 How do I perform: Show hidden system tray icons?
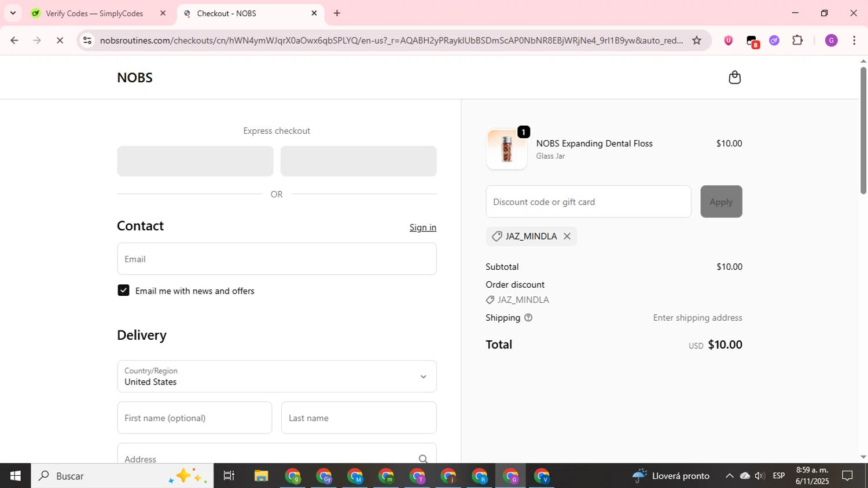(729, 476)
